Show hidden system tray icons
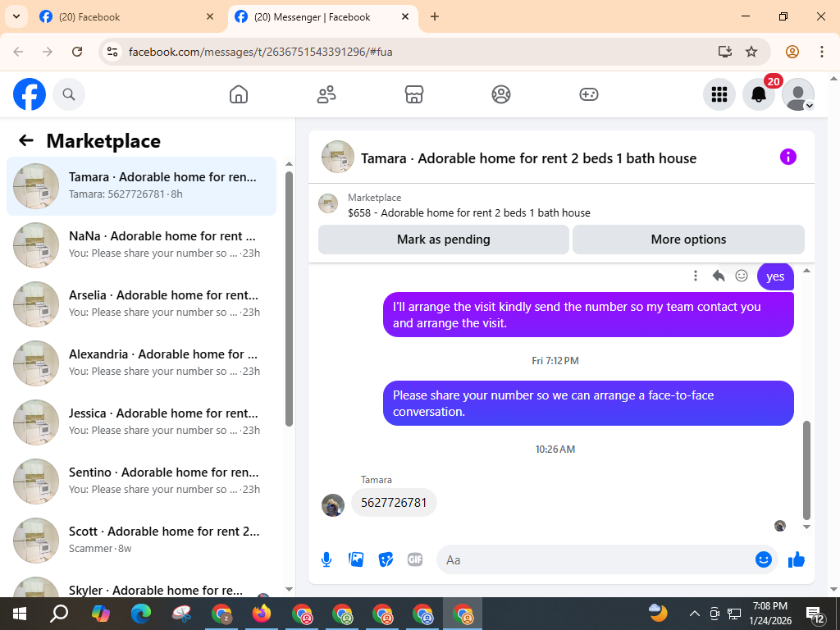This screenshot has width=840, height=630. tap(694, 614)
